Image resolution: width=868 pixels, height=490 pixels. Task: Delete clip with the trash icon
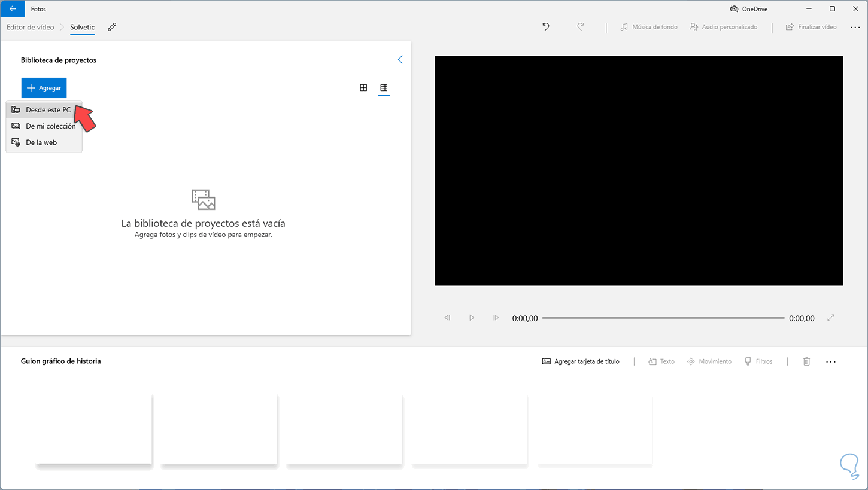(807, 361)
